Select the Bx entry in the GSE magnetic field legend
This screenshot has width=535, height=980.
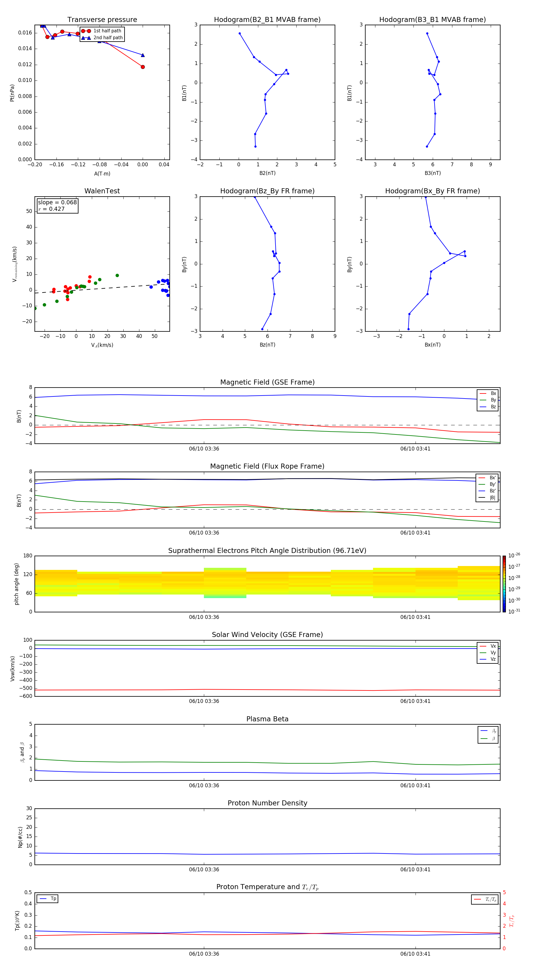click(488, 393)
